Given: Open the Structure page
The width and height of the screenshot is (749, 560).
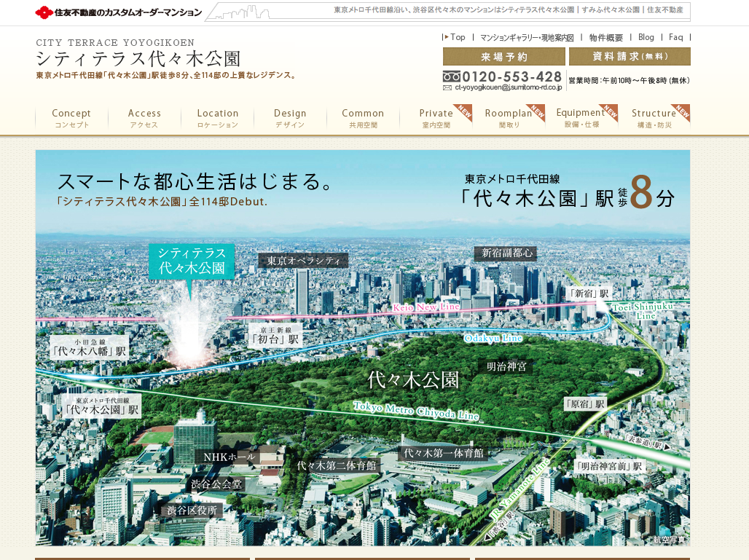Looking at the screenshot, I should [654, 118].
